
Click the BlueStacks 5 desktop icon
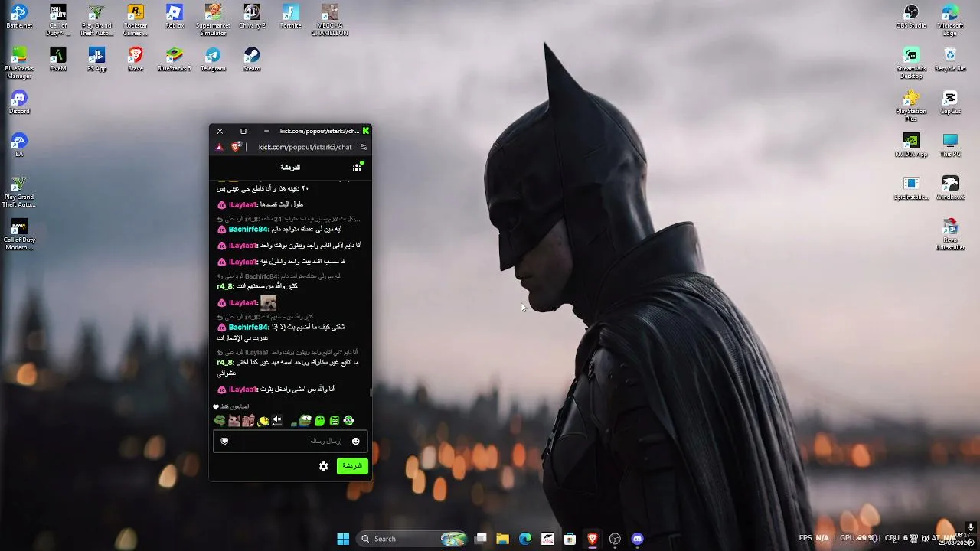pos(175,60)
